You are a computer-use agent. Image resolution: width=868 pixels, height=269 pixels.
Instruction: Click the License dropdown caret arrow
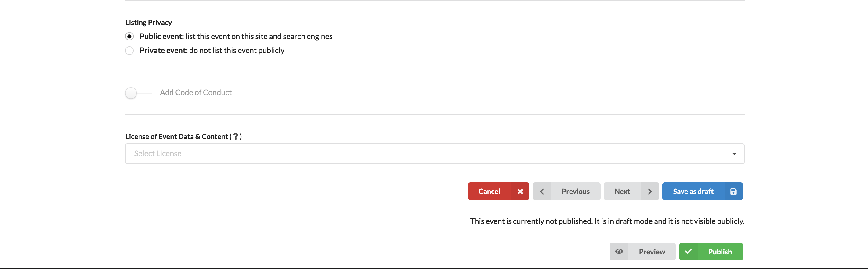tap(734, 154)
